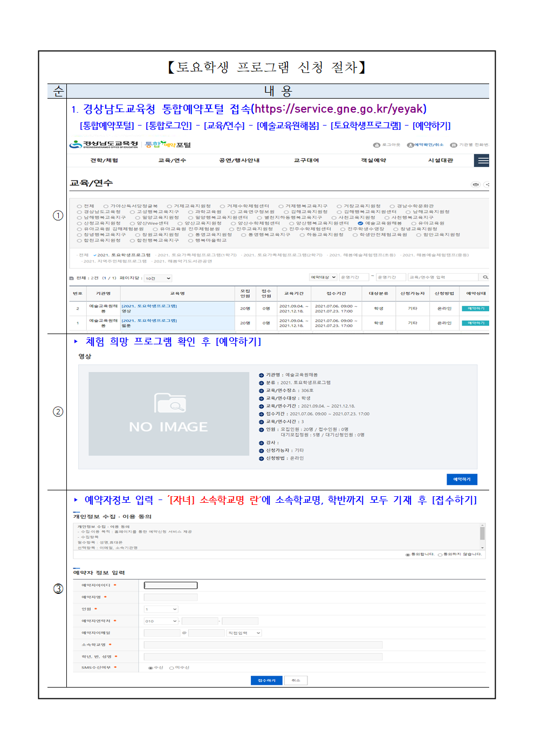Select the SMS 수신 radio button
The width and height of the screenshot is (535, 756).
(150, 668)
